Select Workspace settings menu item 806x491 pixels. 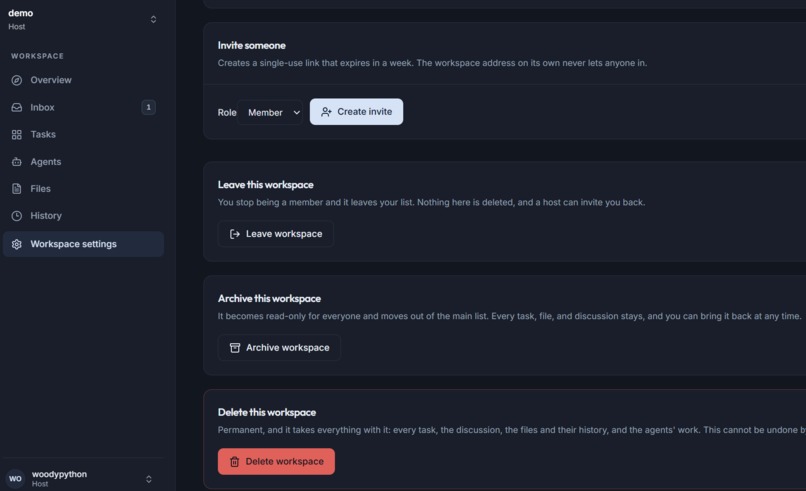coord(83,244)
